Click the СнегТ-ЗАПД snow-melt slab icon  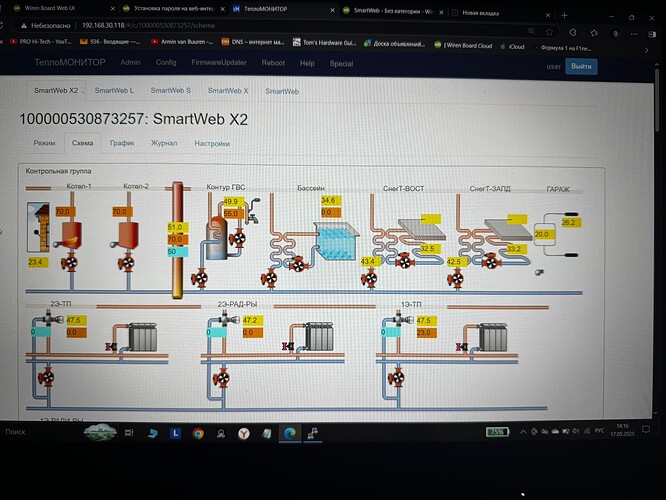[508, 230]
